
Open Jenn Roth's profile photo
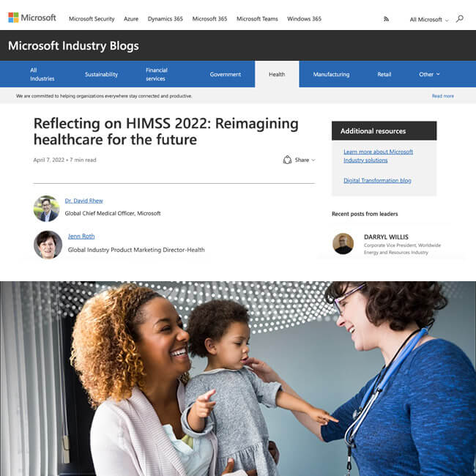pyautogui.click(x=48, y=245)
